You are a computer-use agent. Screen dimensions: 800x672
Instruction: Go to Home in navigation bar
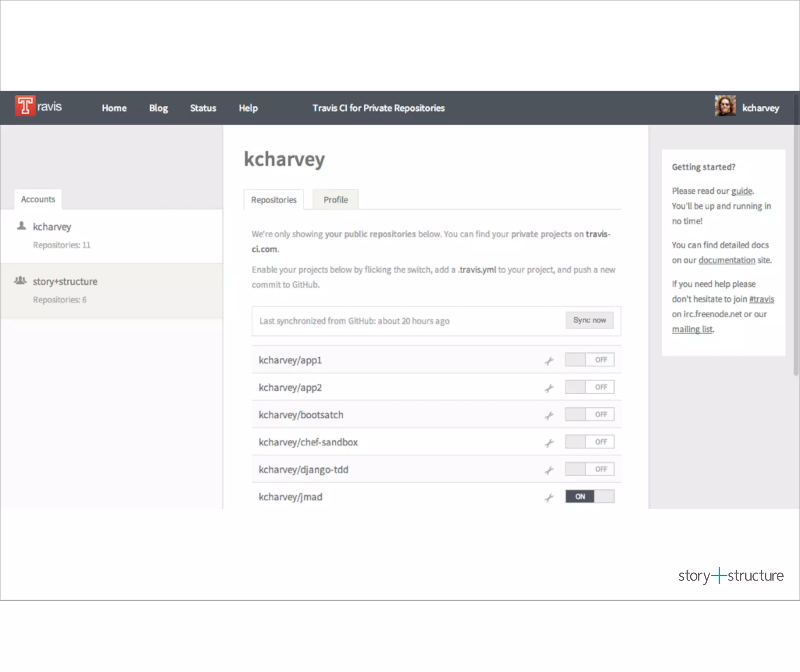coord(114,108)
